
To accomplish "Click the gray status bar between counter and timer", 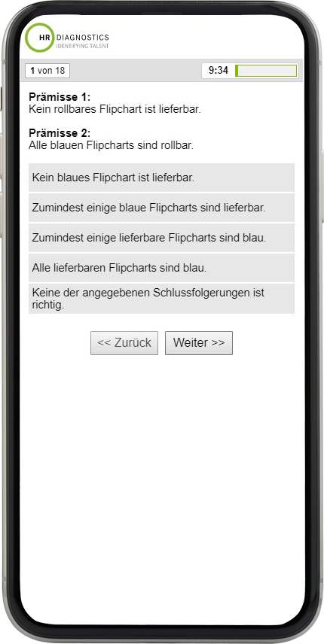I will (136, 71).
